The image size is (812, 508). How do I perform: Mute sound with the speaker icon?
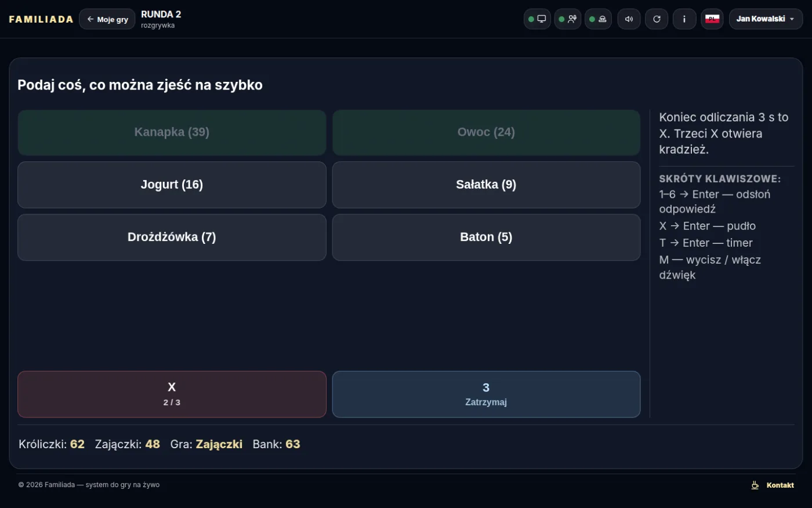(x=629, y=19)
